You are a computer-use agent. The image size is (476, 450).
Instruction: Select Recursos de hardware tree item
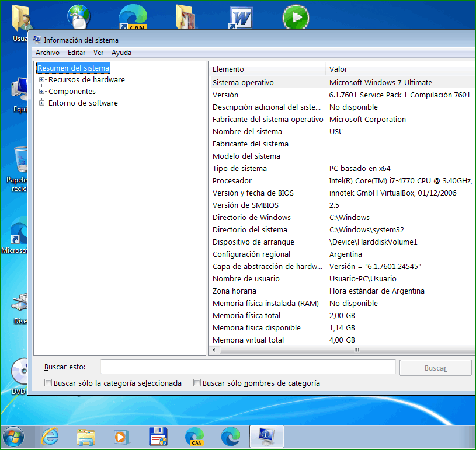coord(86,79)
